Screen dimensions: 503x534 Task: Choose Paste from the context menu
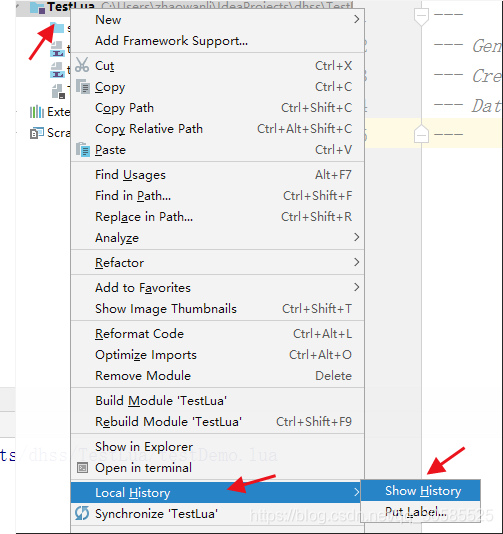(x=217, y=150)
